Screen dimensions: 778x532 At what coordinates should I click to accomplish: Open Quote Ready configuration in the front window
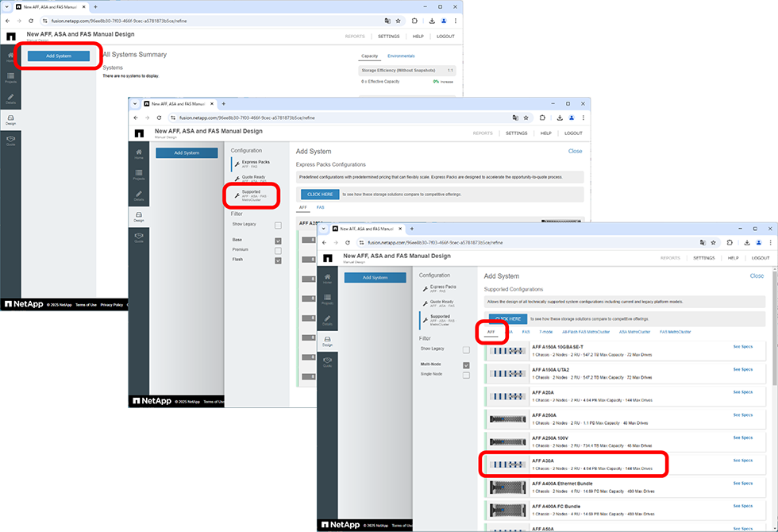440,303
